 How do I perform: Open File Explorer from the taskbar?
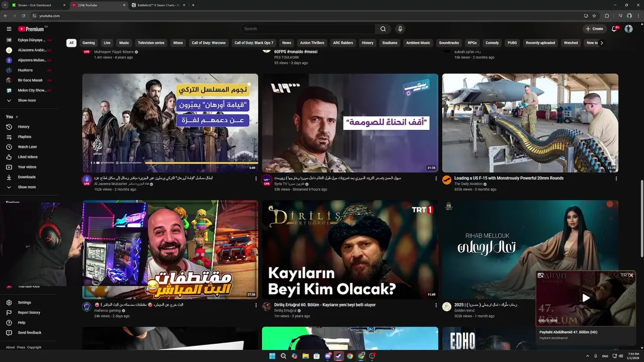305,356
